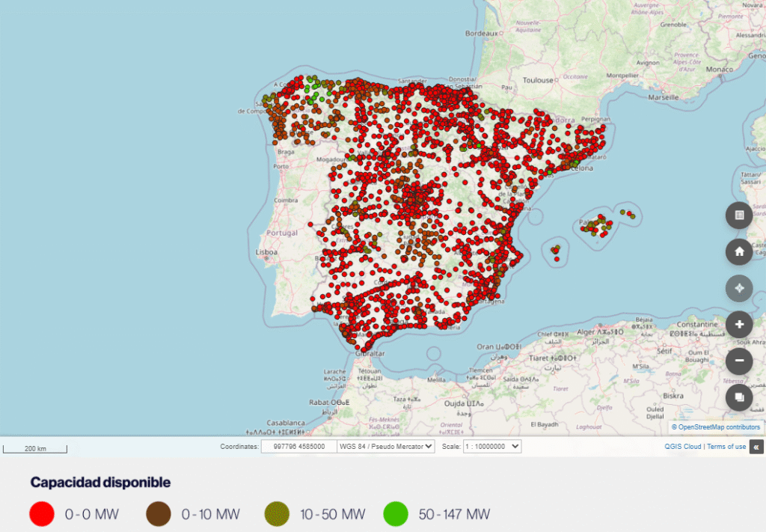Click the brown 0-10 MW legend swatch
The image size is (766, 532).
[159, 514]
